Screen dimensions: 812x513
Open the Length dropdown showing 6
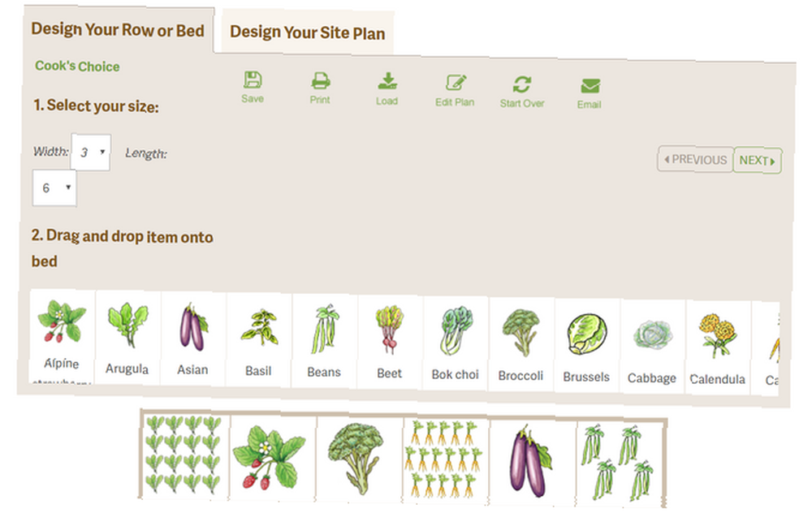pos(54,188)
